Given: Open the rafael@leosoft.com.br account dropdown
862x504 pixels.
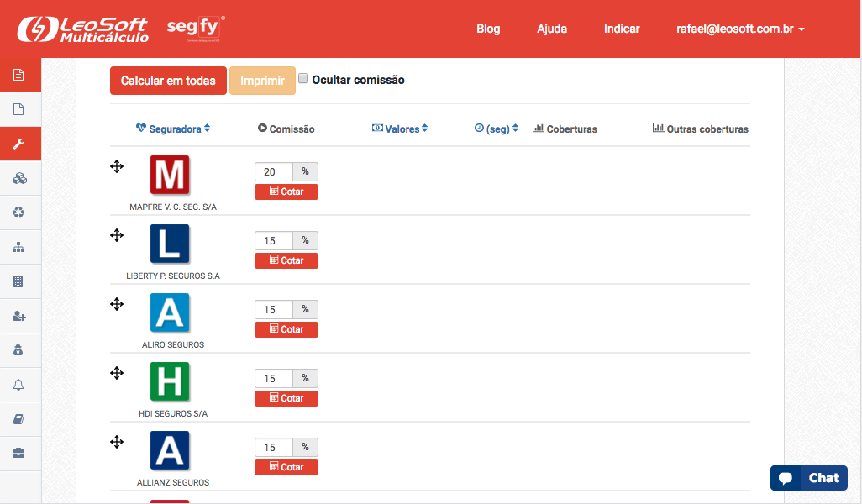Looking at the screenshot, I should coord(740,29).
